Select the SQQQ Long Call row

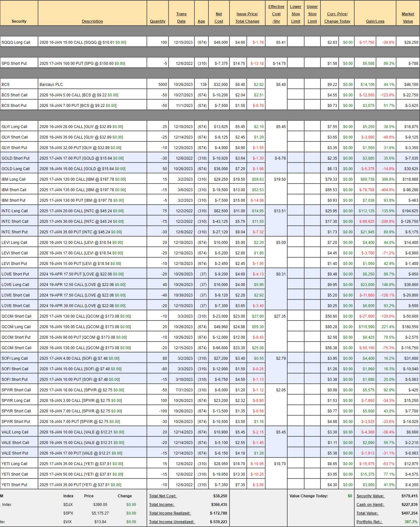point(16,42)
